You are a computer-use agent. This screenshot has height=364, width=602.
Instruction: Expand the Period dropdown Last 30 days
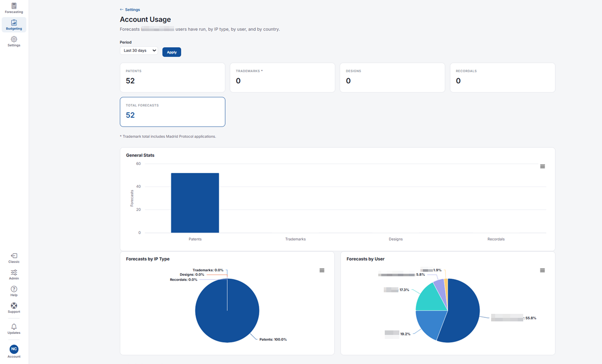[x=139, y=51]
